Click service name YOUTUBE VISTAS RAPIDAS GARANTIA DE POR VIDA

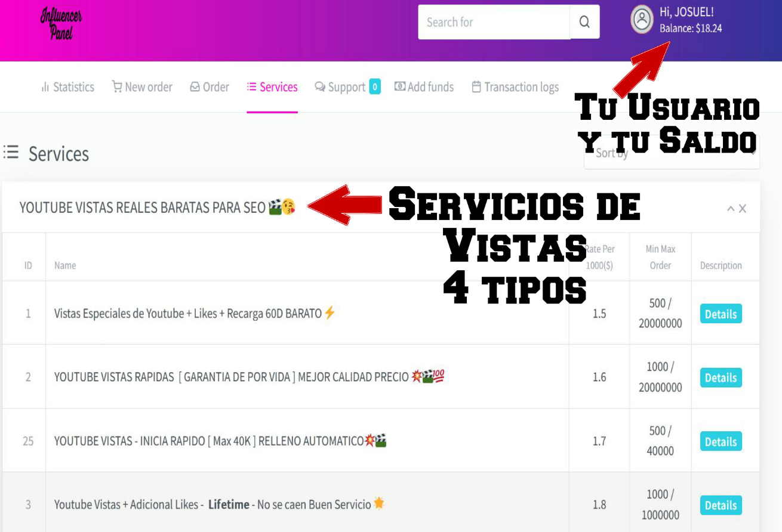tap(250, 377)
